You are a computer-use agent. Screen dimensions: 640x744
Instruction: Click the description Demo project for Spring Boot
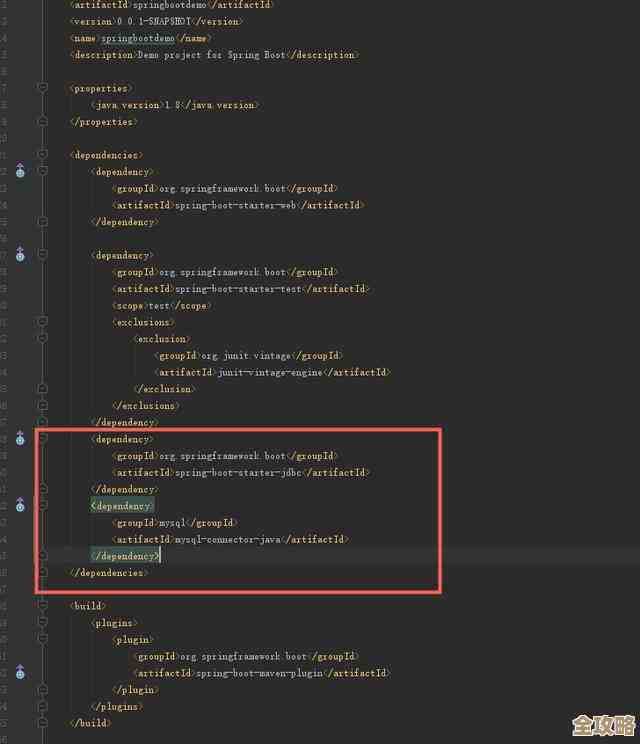tap(214, 55)
